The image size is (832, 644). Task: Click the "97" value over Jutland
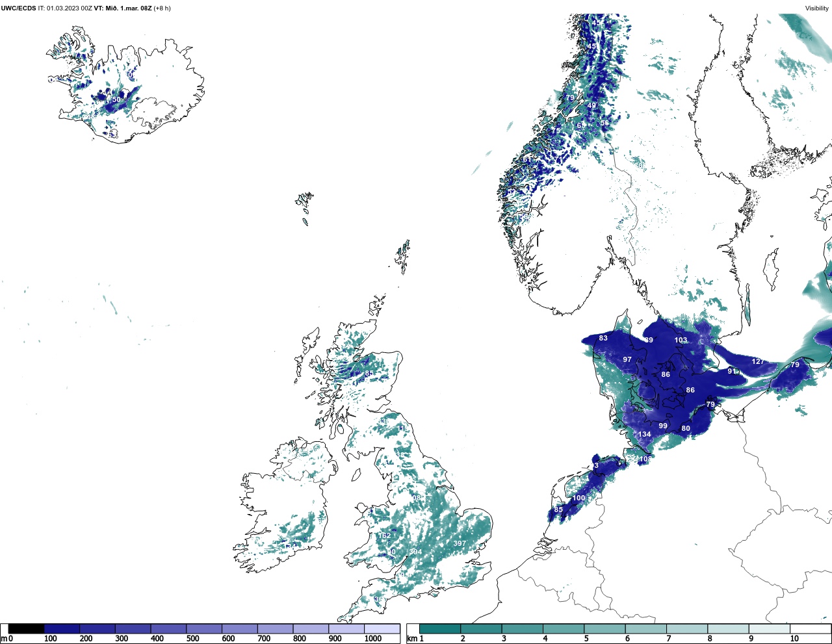[x=627, y=359]
